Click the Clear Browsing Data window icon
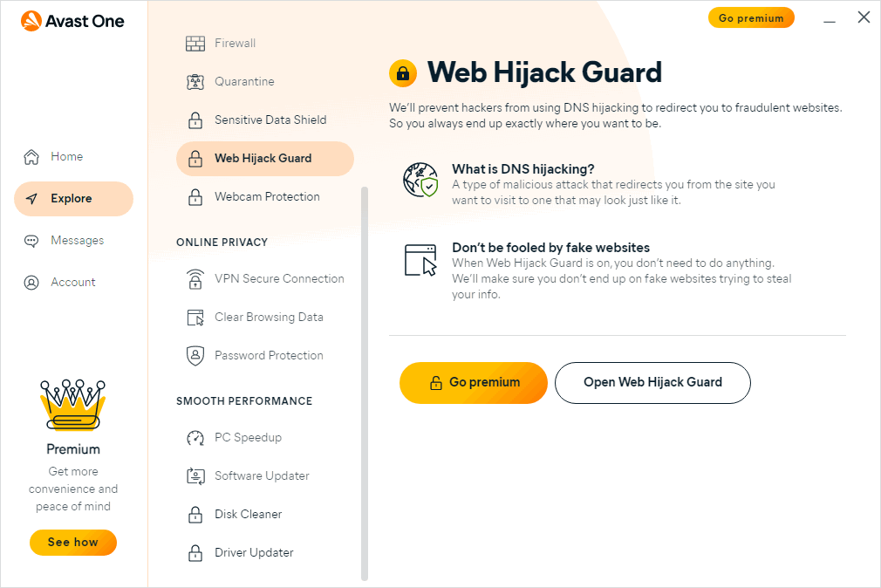Image resolution: width=881 pixels, height=588 pixels. coord(195,317)
